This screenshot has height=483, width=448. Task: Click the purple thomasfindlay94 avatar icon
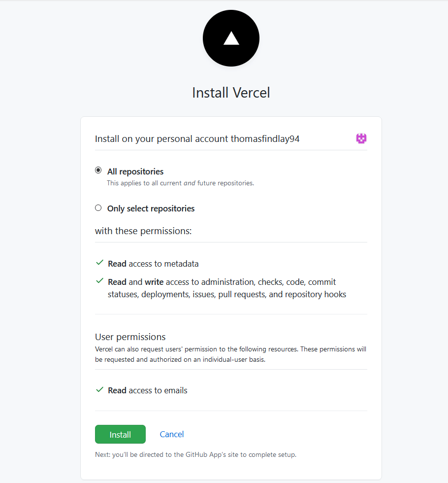pyautogui.click(x=361, y=138)
